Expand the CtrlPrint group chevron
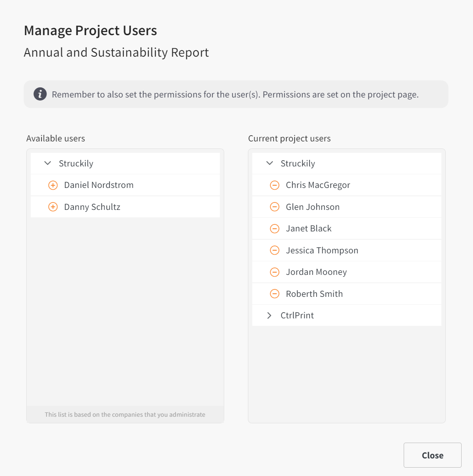This screenshot has width=473, height=476. click(269, 315)
